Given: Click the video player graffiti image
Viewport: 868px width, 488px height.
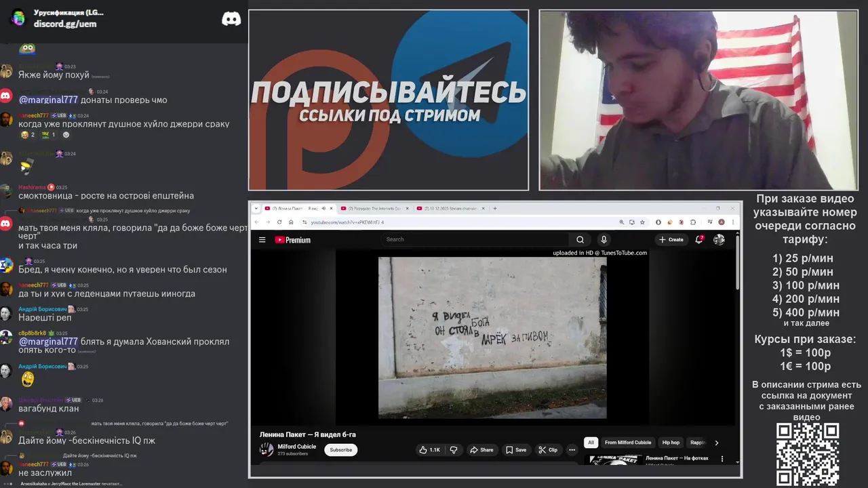Looking at the screenshot, I should pos(492,338).
